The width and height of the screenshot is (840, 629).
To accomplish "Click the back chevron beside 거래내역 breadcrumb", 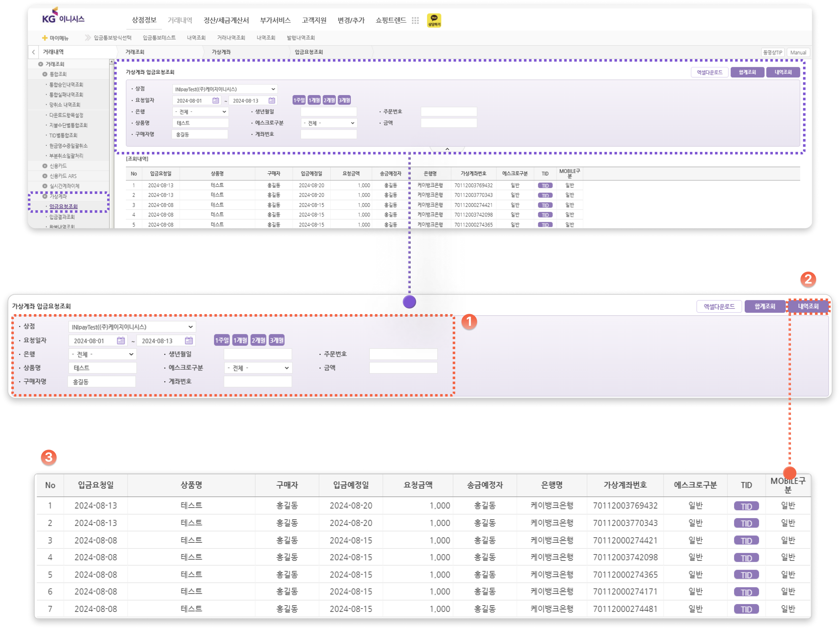I will pos(33,52).
